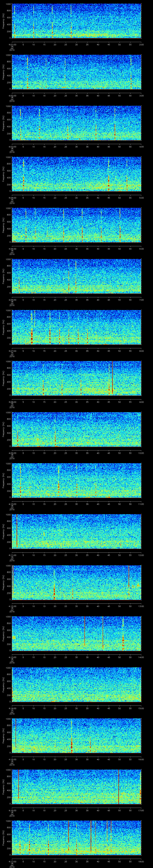Select the '17:00' end time label

tap(141, 810)
